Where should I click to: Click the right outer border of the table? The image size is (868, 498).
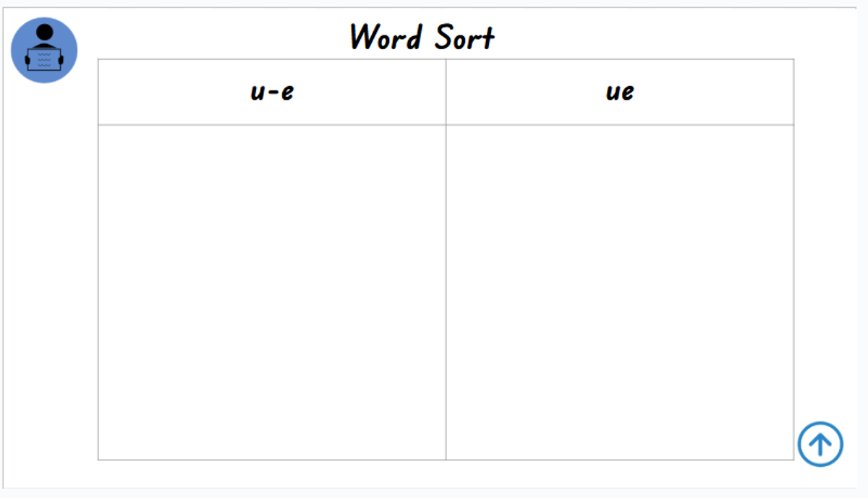click(793, 289)
